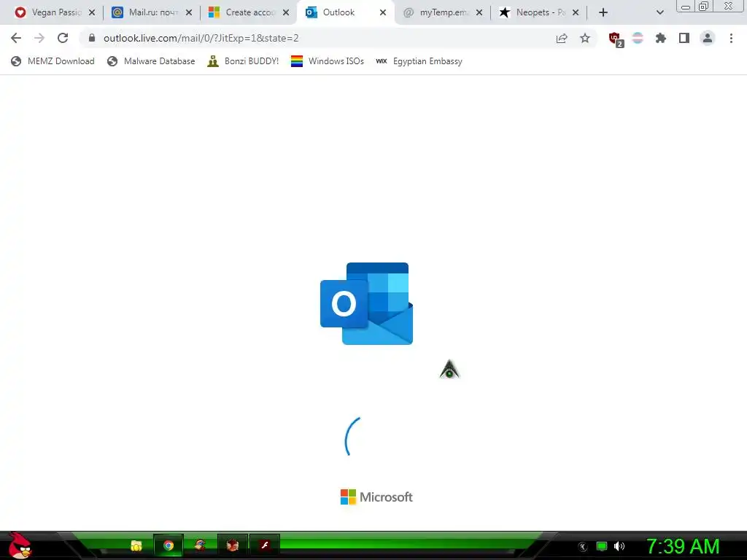The width and height of the screenshot is (747, 560).
Task: Select the Chrome taskbar icon
Action: click(169, 545)
